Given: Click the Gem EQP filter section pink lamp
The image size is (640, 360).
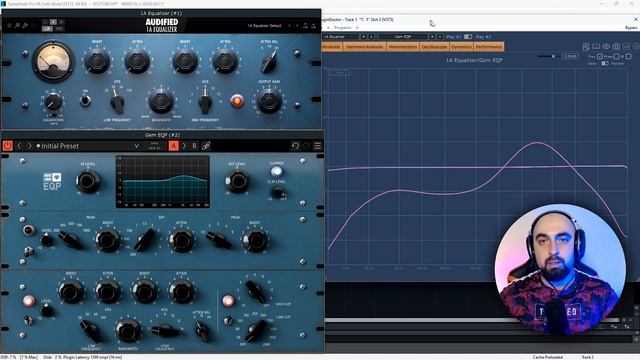Looking at the screenshot, I should (x=228, y=301).
